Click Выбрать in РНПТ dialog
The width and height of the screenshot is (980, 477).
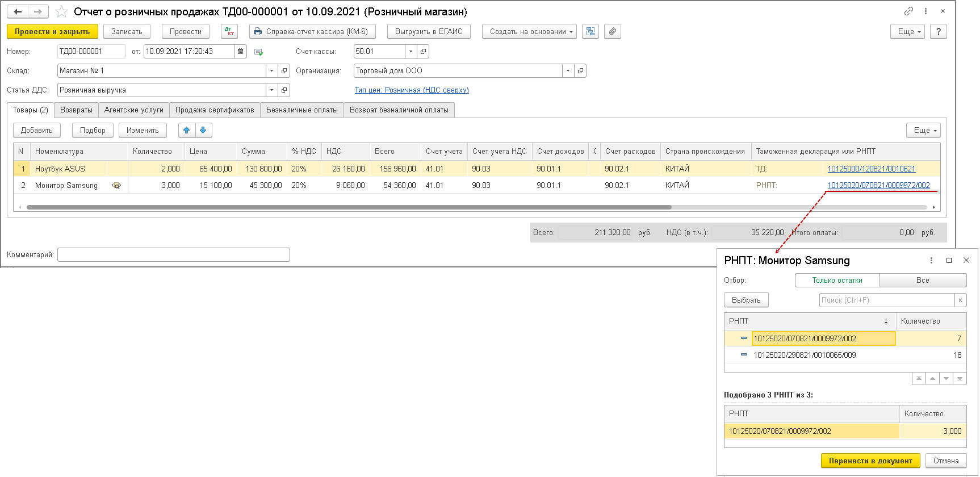pyautogui.click(x=746, y=300)
